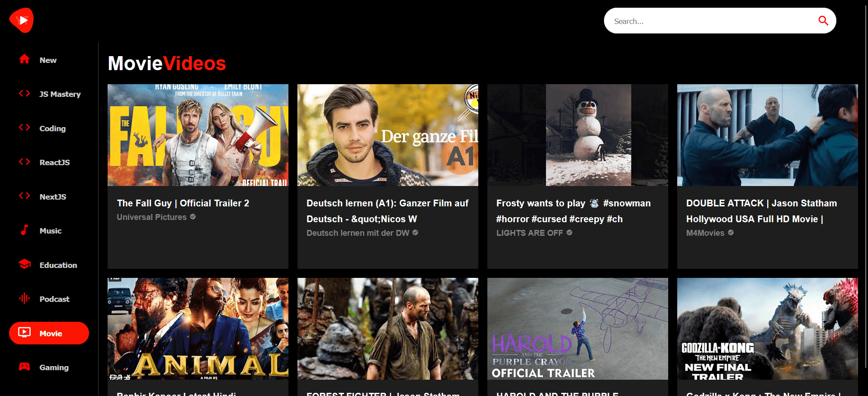Screen dimensions: 868x396
Task: Open the DOUBLE ATTACK Jason Statham thumbnail
Action: click(x=768, y=135)
